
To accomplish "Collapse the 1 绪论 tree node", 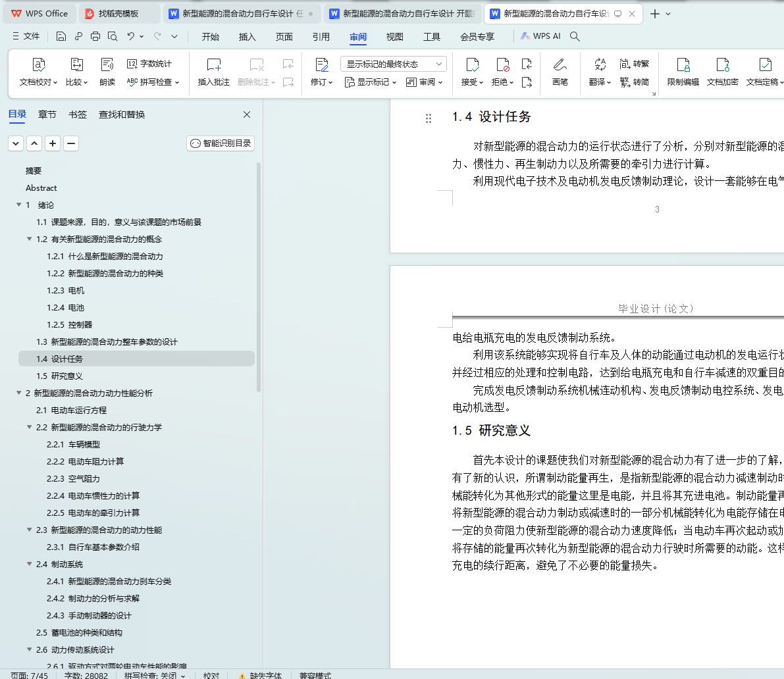I will point(18,205).
